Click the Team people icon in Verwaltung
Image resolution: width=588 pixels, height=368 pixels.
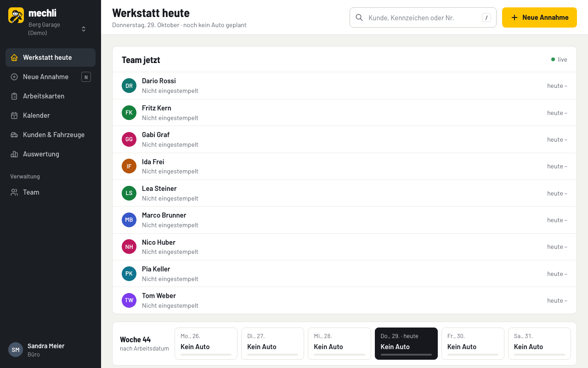(14, 192)
